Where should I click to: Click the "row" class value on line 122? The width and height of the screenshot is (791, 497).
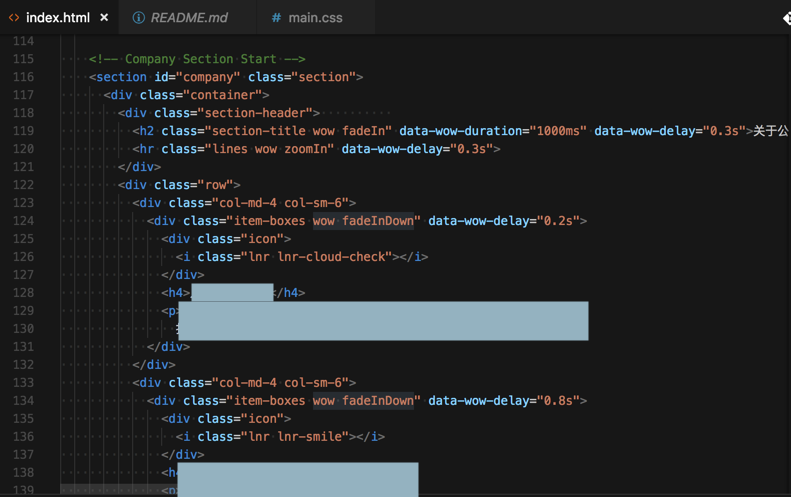pyautogui.click(x=215, y=185)
